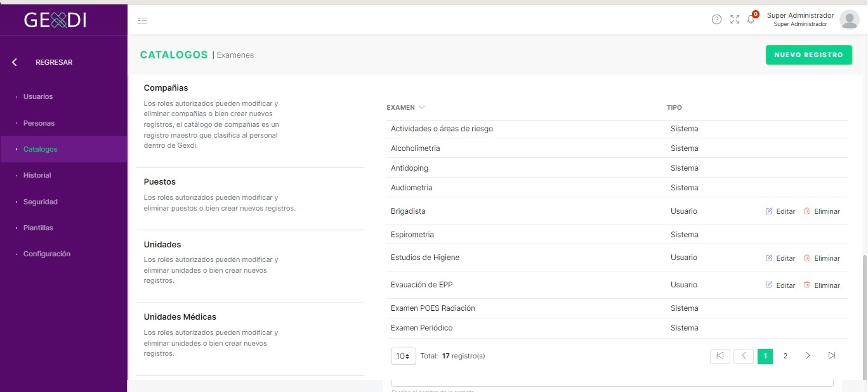Click Editar for Estudios de Higiene
Viewport: 868px width, 392px height.
click(786, 258)
